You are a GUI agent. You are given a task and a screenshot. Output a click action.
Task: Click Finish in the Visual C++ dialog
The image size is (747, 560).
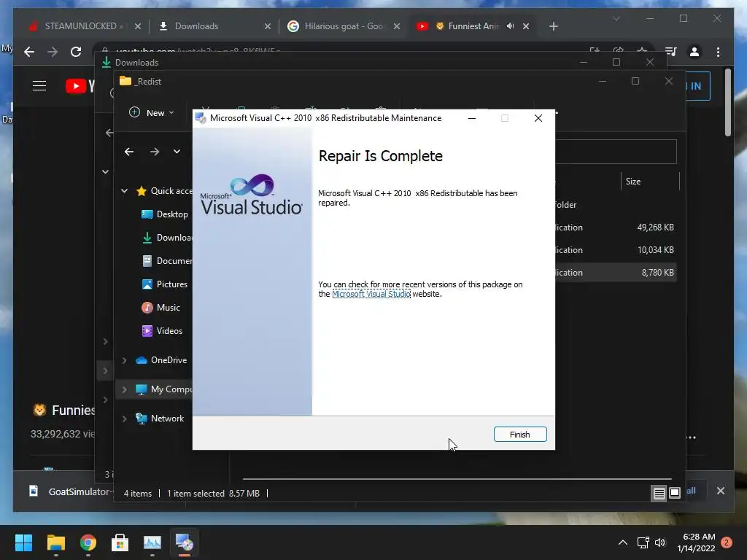[519, 435]
